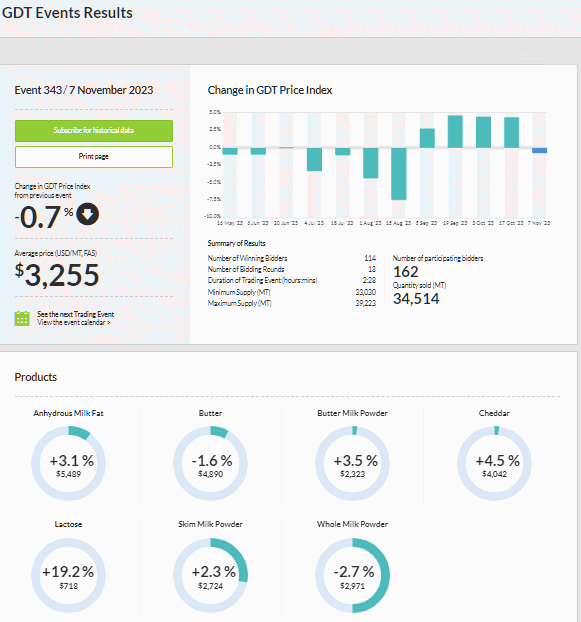This screenshot has width=581, height=622.
Task: Click the $3,255 average price value
Action: click(x=57, y=275)
